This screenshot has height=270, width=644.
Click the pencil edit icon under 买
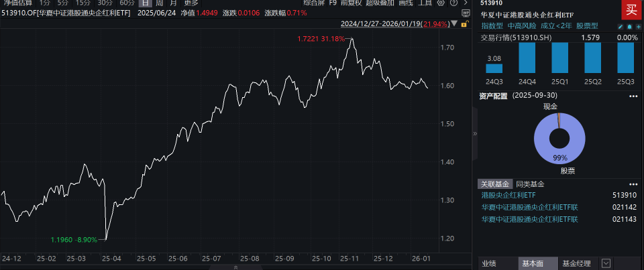[621, 26]
